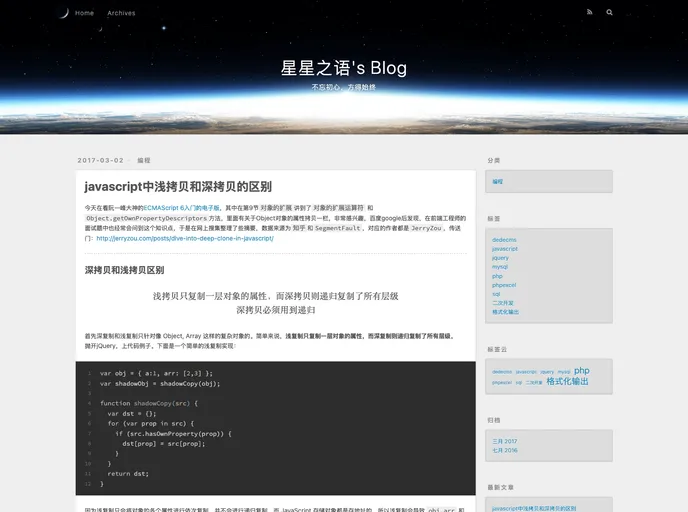Click the 深拷贝和浅拷贝区别 section heading
Screen dimensions: 688x512
click(x=125, y=270)
